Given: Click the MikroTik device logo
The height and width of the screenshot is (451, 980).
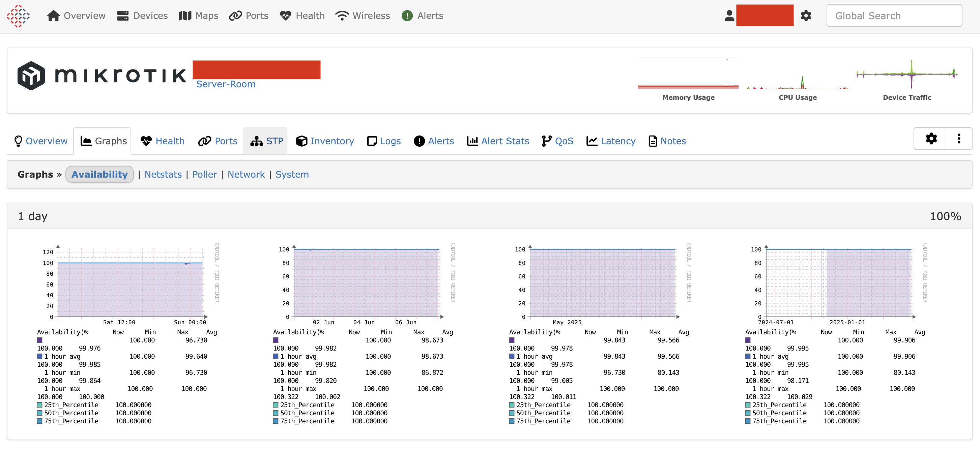Looking at the screenshot, I should pyautogui.click(x=102, y=76).
